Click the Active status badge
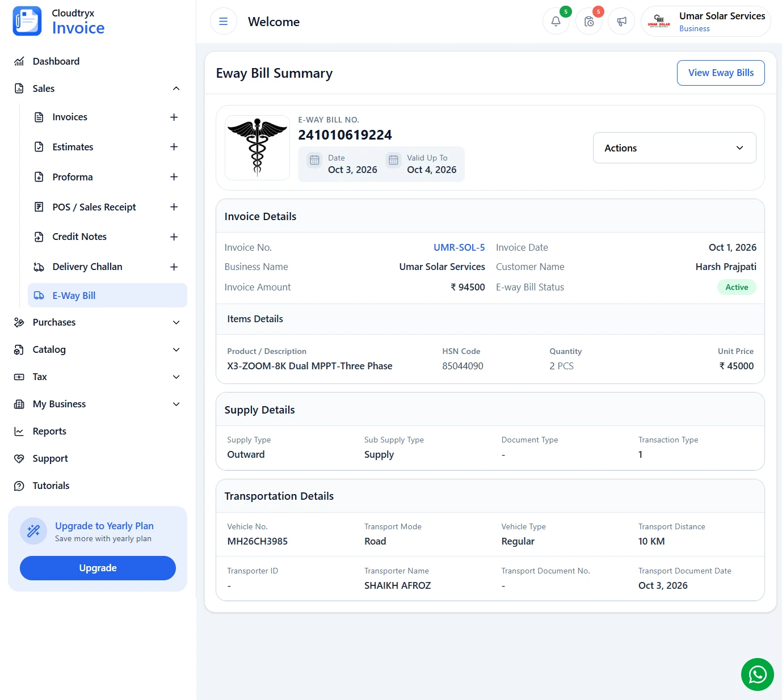The height and width of the screenshot is (700, 782). [x=737, y=287]
